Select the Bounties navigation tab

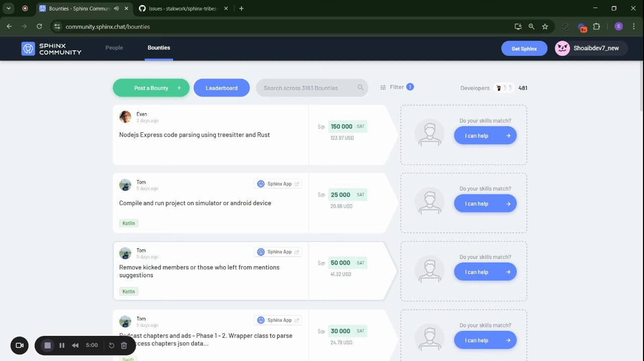pyautogui.click(x=158, y=48)
